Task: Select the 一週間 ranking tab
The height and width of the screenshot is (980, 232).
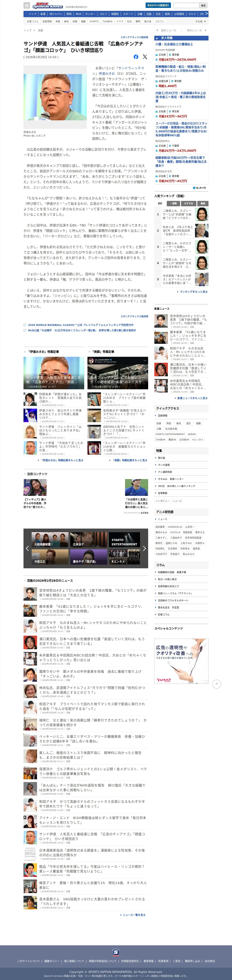Action: click(x=173, y=203)
